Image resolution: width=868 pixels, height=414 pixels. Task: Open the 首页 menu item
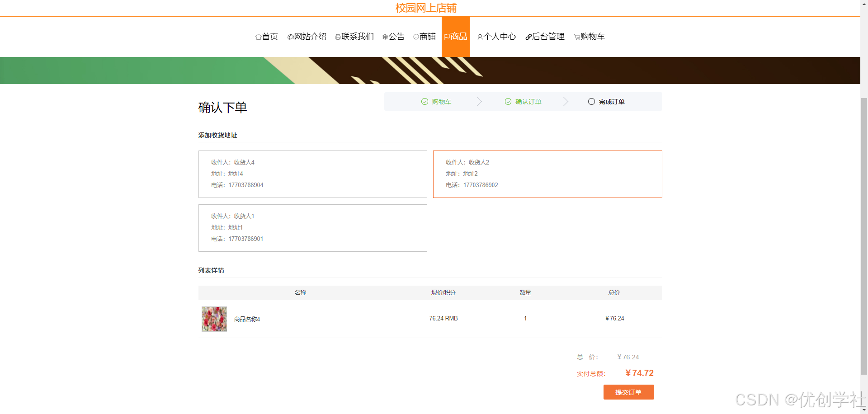267,37
